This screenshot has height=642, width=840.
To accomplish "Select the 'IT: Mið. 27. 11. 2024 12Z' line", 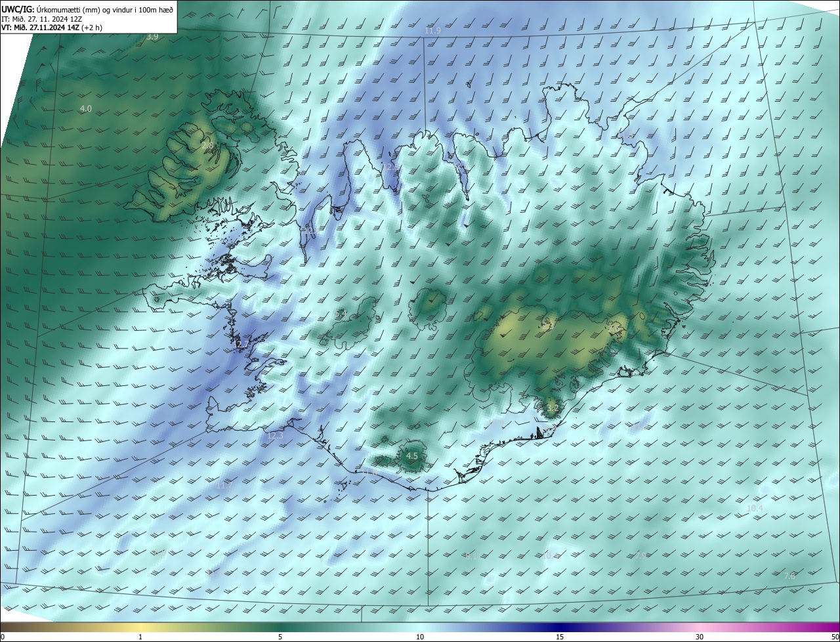I will pyautogui.click(x=41, y=18).
